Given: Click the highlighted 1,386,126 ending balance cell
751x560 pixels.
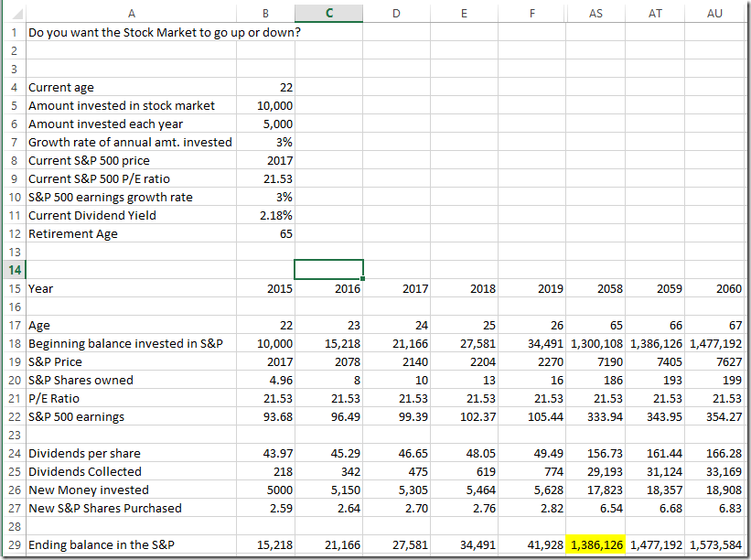Looking at the screenshot, I should click(595, 544).
